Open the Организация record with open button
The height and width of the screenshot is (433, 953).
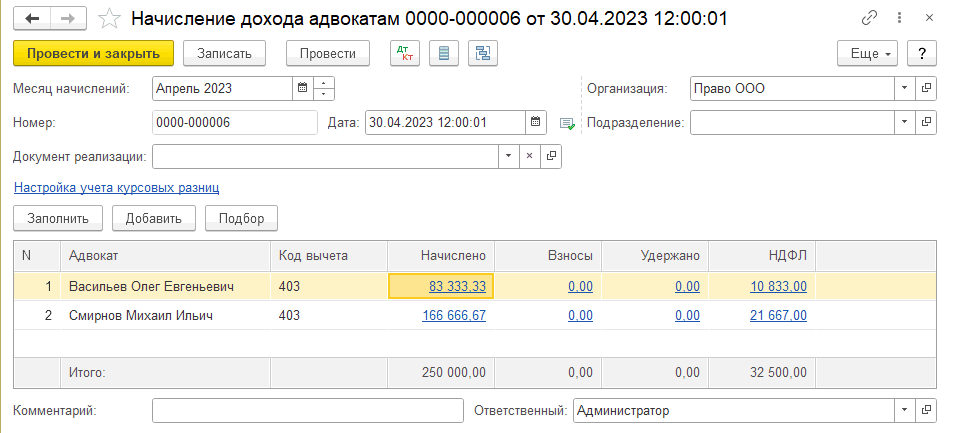926,88
